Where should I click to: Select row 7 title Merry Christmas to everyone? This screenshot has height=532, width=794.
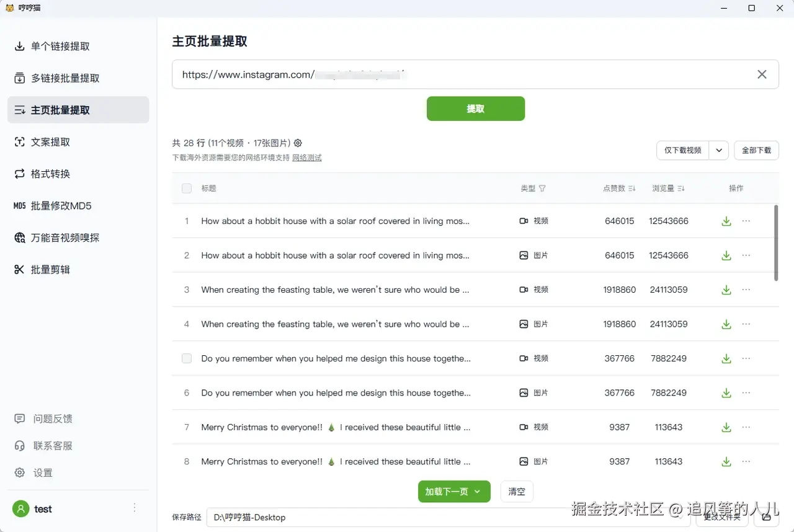[336, 427]
